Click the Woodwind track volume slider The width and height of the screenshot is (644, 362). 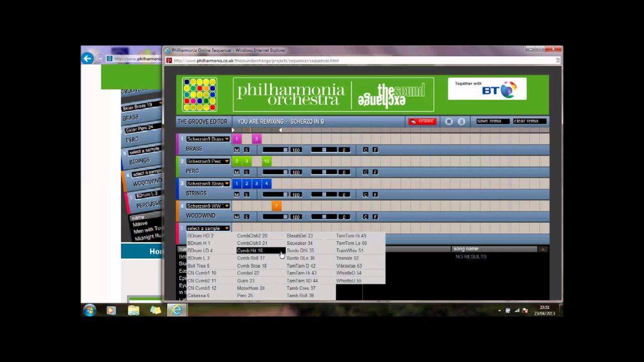click(275, 217)
